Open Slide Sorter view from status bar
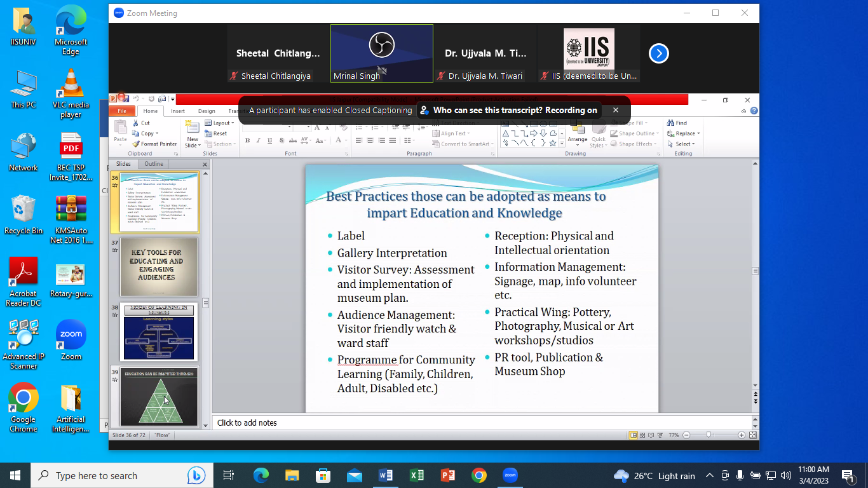Image resolution: width=868 pixels, height=488 pixels. (642, 435)
